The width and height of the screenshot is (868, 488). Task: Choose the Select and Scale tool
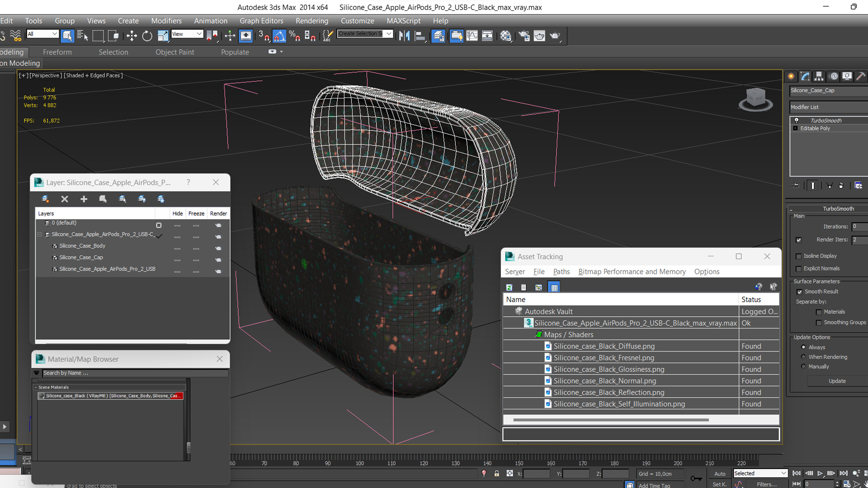coord(163,36)
